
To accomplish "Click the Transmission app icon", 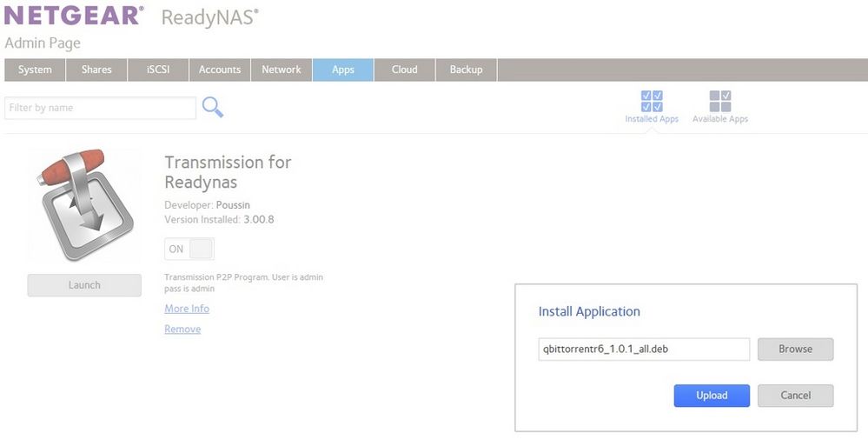I will (x=83, y=205).
